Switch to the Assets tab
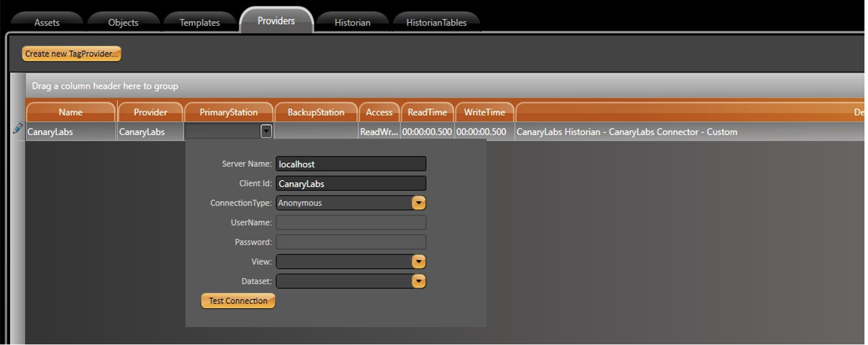 click(47, 22)
